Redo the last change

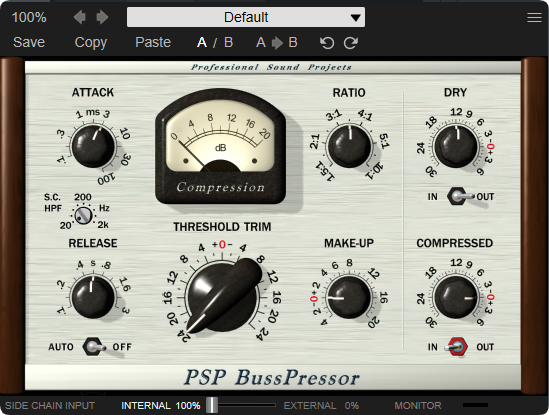(351, 43)
